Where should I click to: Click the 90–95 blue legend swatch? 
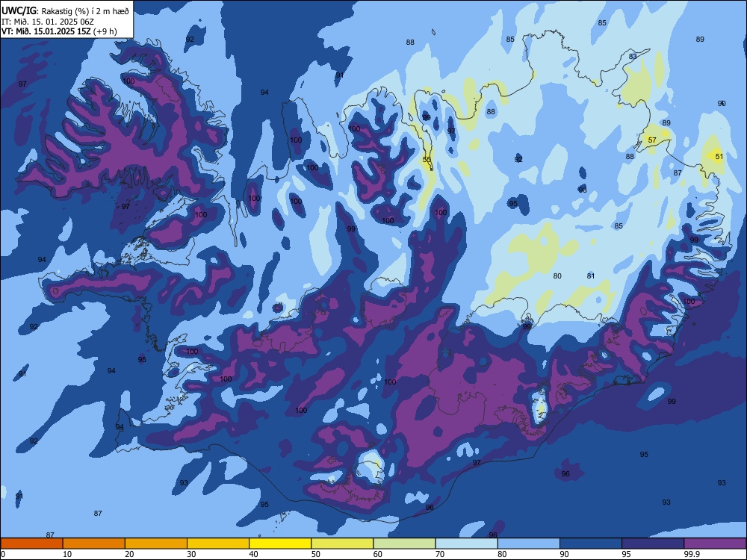click(x=591, y=544)
